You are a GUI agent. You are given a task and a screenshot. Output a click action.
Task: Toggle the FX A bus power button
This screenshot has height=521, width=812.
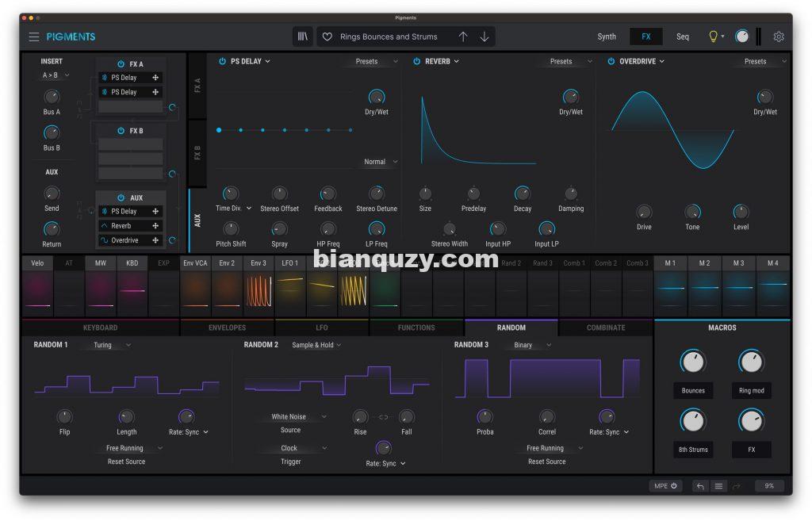pos(121,63)
